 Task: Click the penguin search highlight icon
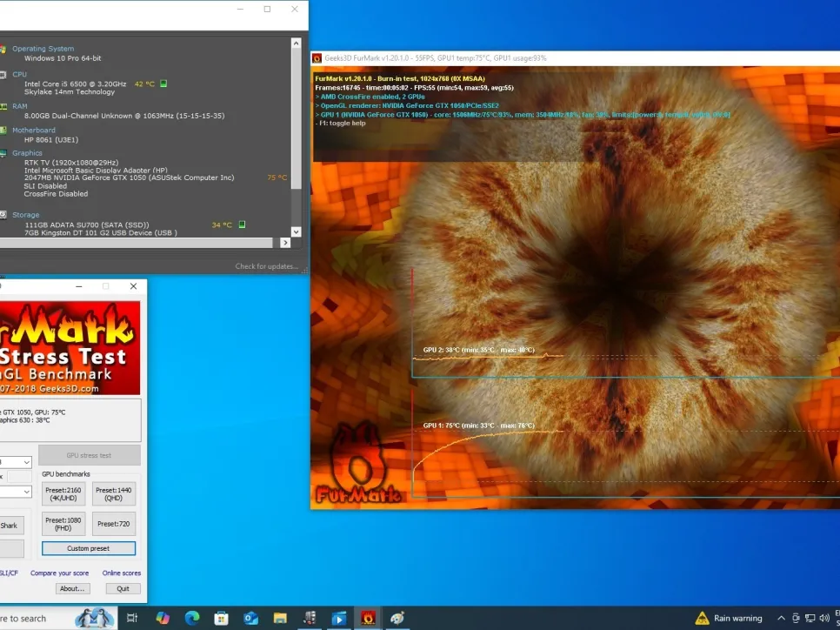coord(94,618)
